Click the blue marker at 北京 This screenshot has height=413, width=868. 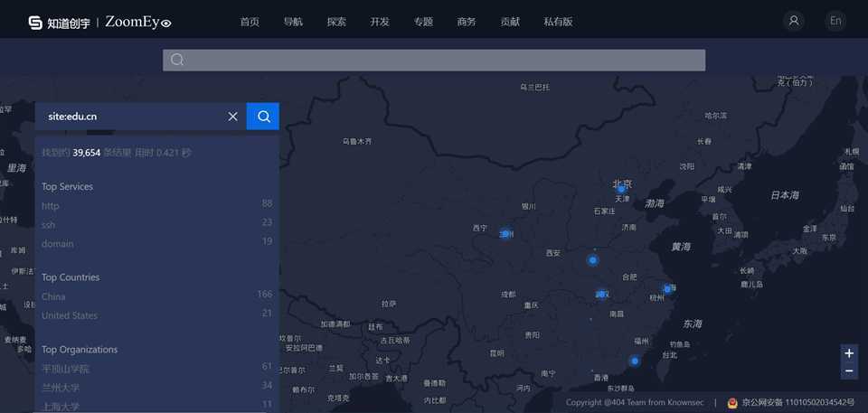621,189
